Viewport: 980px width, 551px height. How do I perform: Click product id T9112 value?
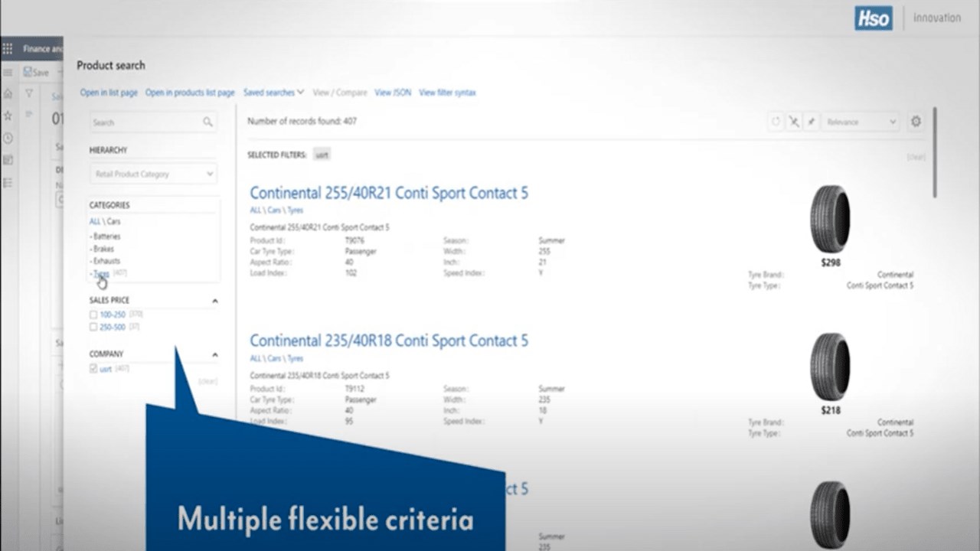[x=354, y=389]
